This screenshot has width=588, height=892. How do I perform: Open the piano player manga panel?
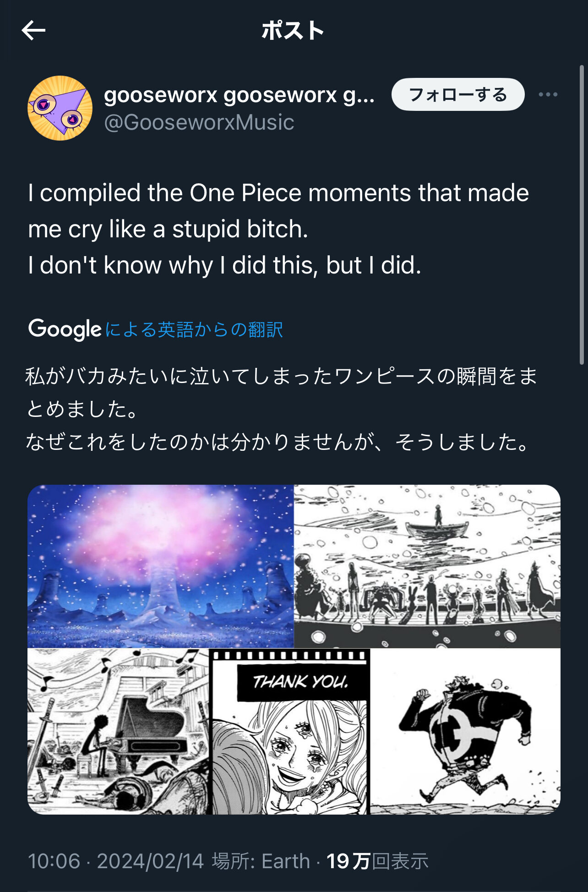click(118, 731)
